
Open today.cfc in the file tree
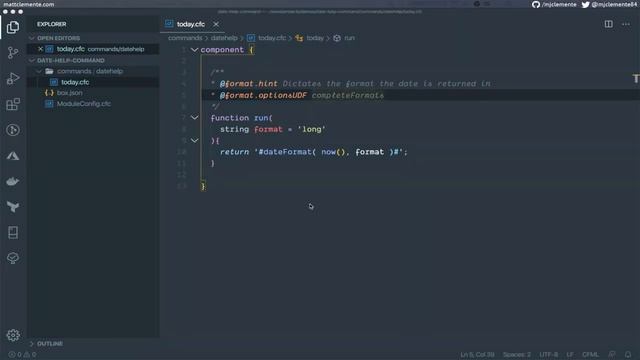click(x=75, y=82)
